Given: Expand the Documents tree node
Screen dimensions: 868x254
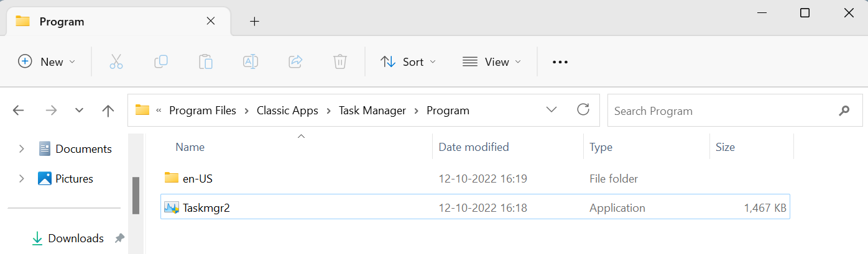Looking at the screenshot, I should (x=22, y=148).
